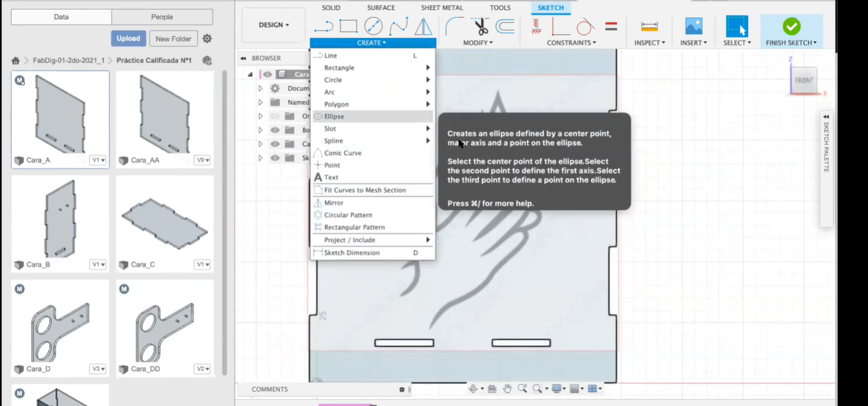Click the New Folder button
The height and width of the screenshot is (406, 868).
tap(173, 38)
